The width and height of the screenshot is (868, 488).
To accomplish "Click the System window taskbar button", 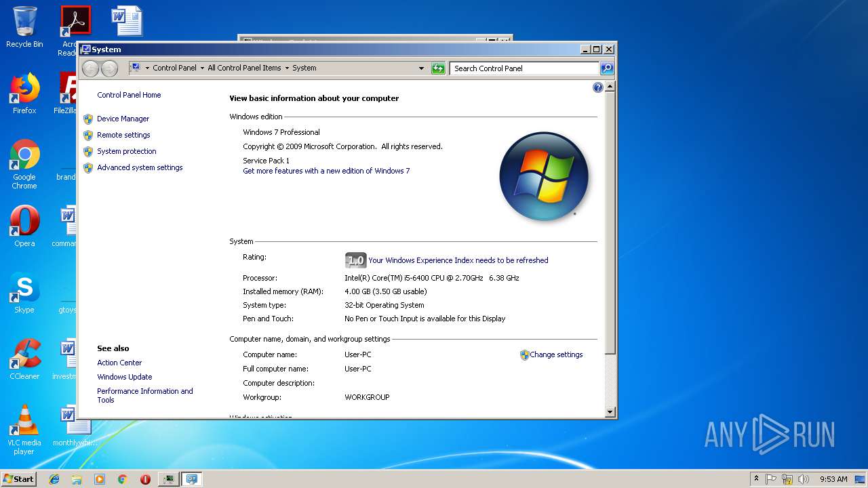I will (x=192, y=479).
